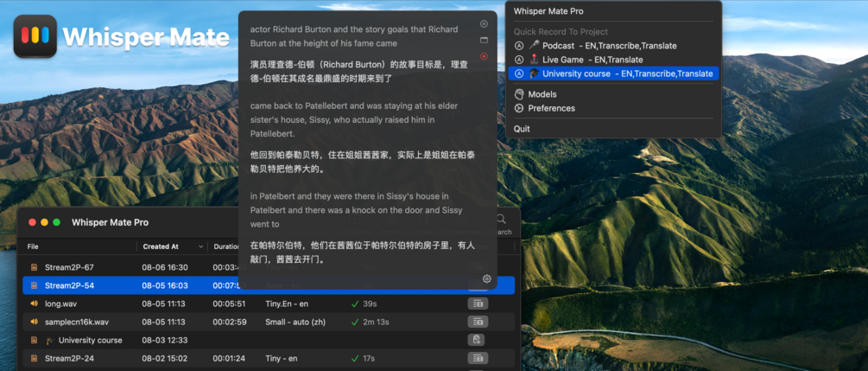Image resolution: width=868 pixels, height=371 pixels.
Task: Click the model cell Small - auto (zh)
Action: [295, 322]
